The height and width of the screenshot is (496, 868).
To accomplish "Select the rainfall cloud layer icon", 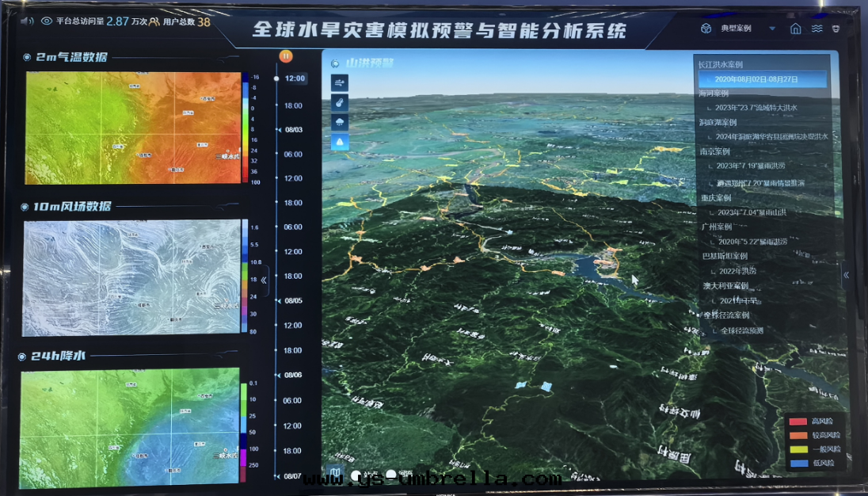I will 340,123.
